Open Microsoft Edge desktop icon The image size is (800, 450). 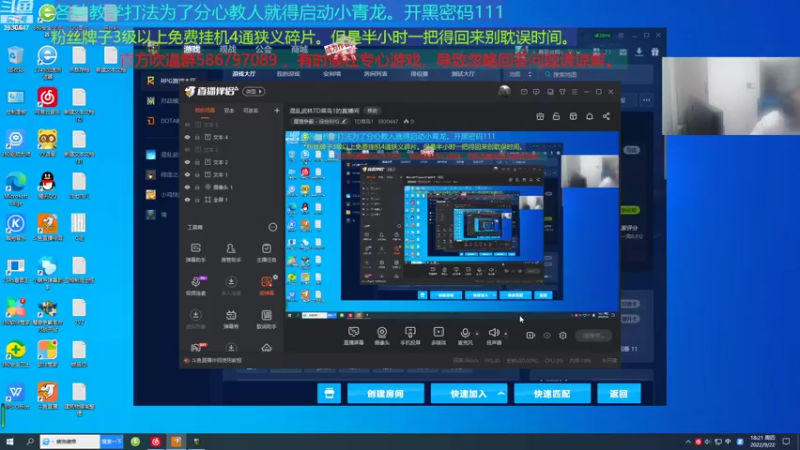pyautogui.click(x=15, y=188)
